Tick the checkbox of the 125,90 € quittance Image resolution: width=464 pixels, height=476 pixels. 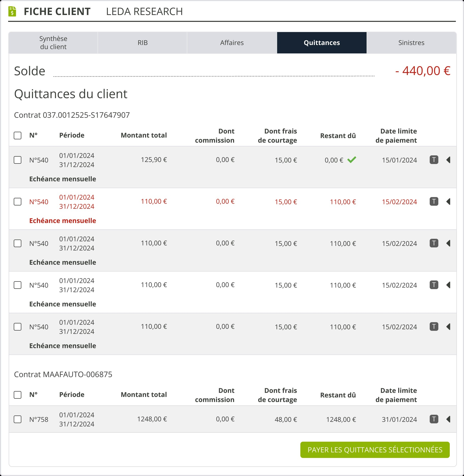(18, 160)
